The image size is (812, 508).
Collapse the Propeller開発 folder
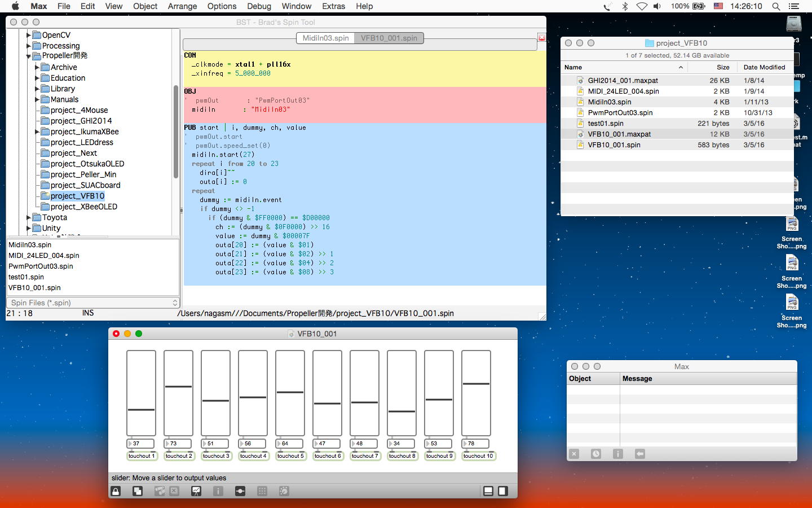pyautogui.click(x=29, y=56)
